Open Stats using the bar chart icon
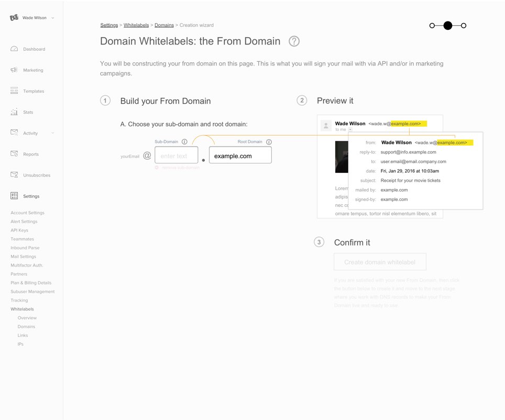This screenshot has width=505, height=420. [x=14, y=112]
